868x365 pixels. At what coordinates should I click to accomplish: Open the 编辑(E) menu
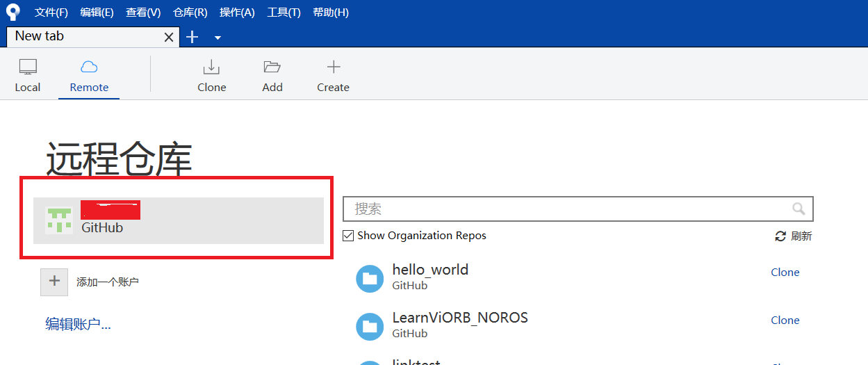click(97, 13)
